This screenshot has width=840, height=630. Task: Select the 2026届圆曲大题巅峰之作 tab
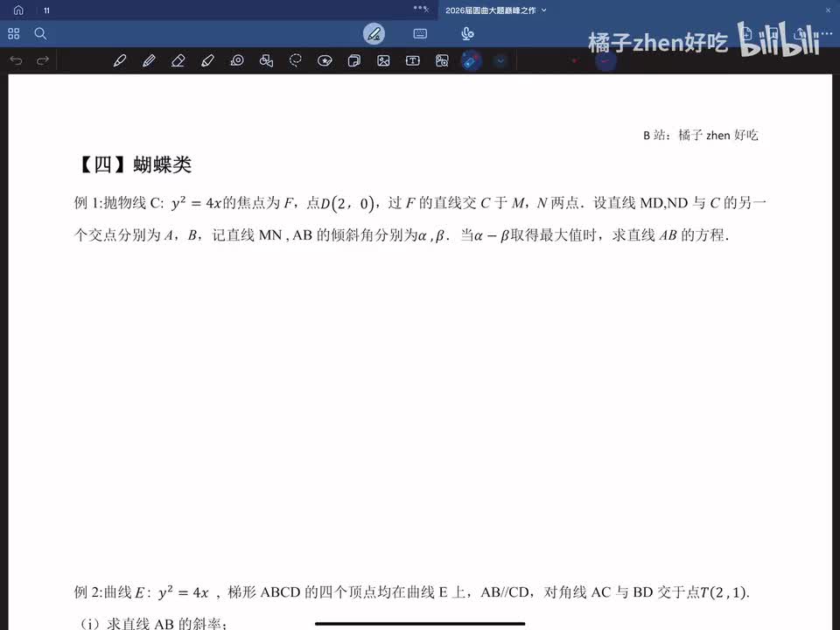click(x=490, y=10)
